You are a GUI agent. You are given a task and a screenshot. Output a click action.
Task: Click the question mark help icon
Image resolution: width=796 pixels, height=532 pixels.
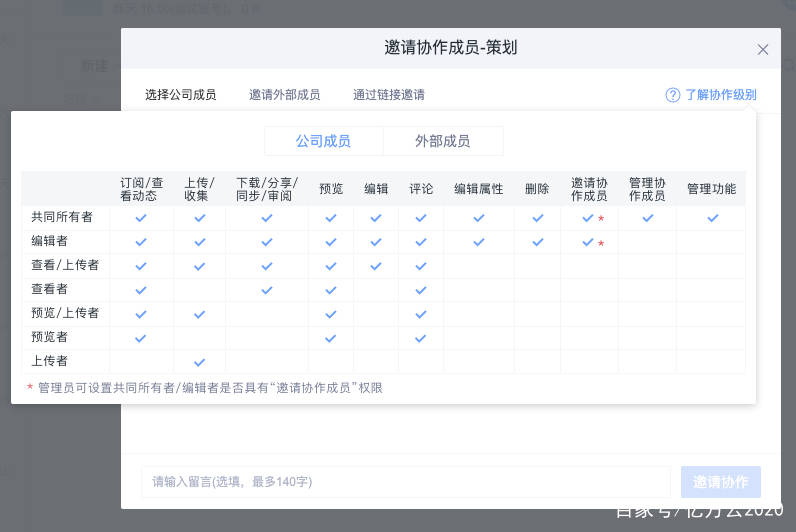click(x=673, y=95)
